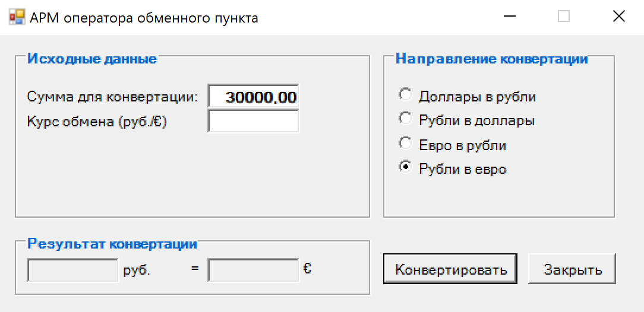Viewport: 644px width, 312px height.
Task: Click the Курс обмена (руб./€) label
Action: [x=96, y=122]
